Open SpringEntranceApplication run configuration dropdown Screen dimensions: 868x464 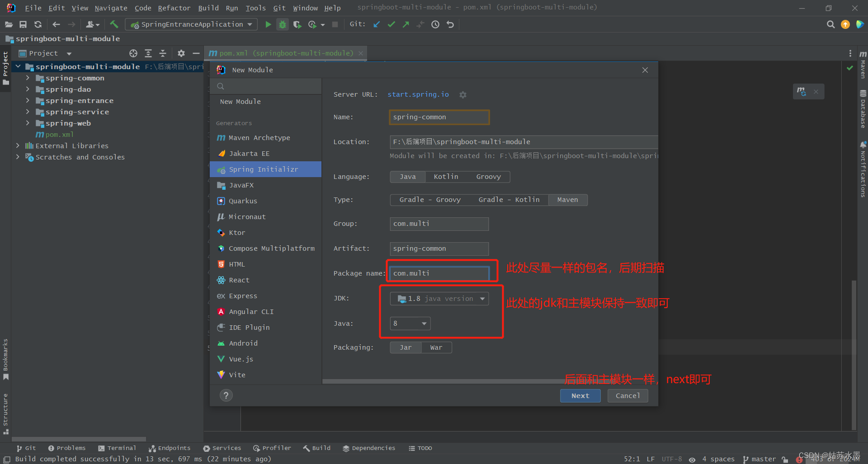tap(191, 24)
